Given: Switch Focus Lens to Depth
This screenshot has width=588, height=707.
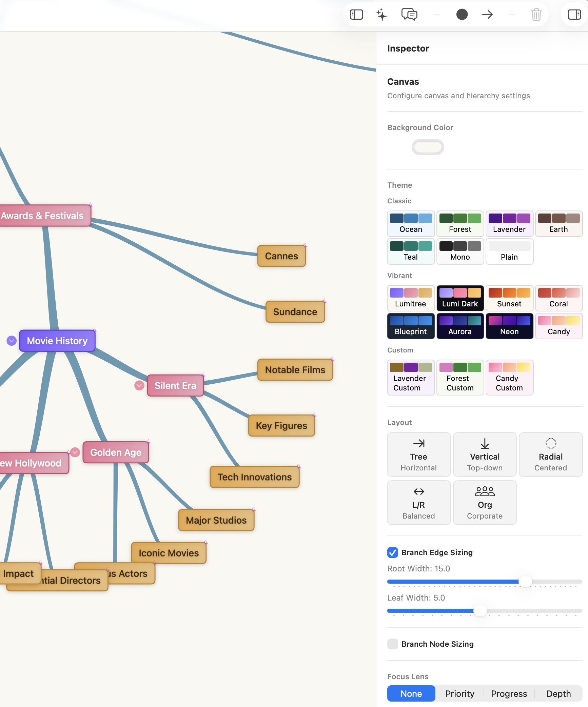Looking at the screenshot, I should (558, 693).
